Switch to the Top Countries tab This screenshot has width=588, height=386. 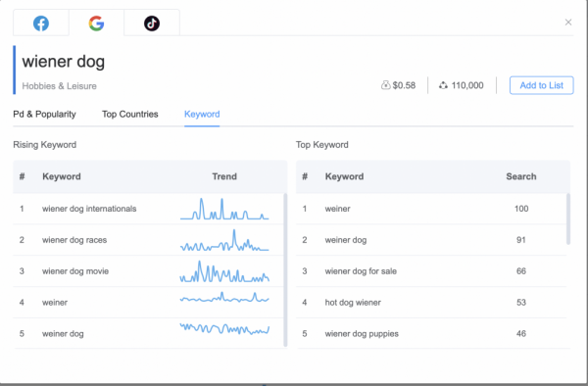coord(130,115)
